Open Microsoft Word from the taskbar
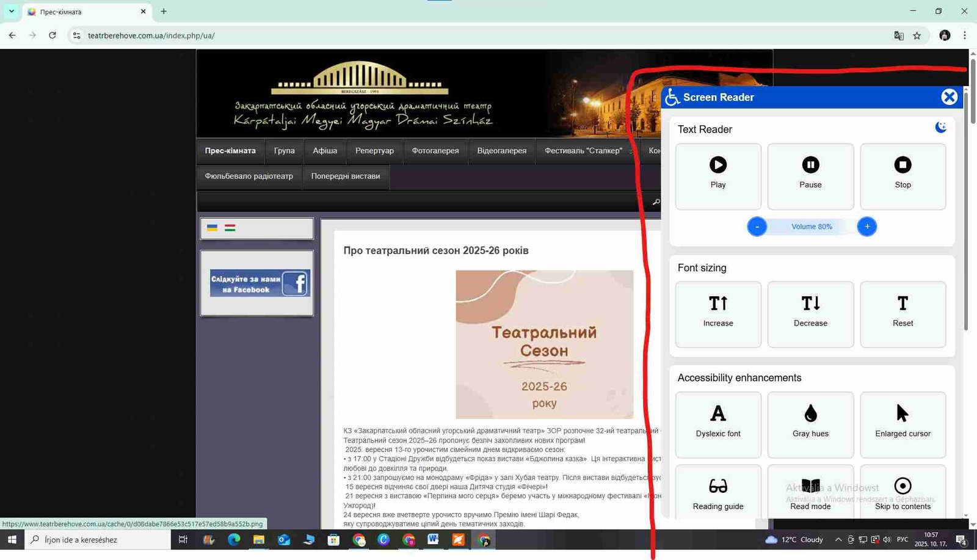 [433, 540]
